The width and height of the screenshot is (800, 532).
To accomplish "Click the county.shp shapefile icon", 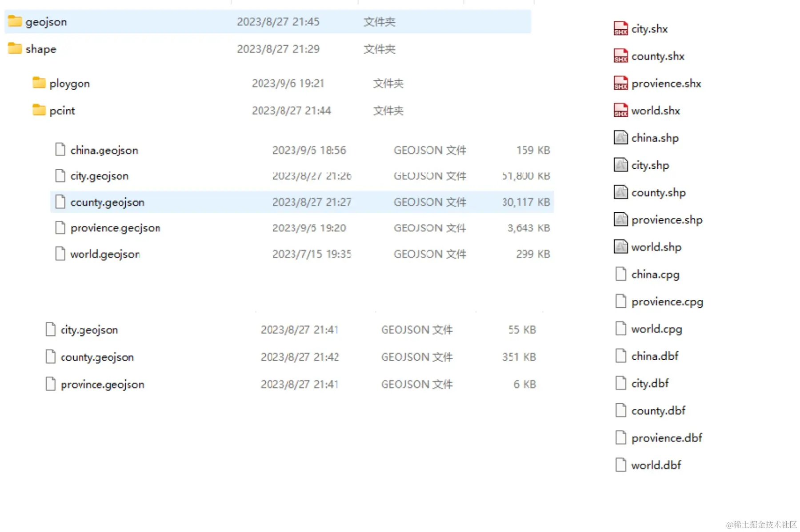I will coord(621,192).
